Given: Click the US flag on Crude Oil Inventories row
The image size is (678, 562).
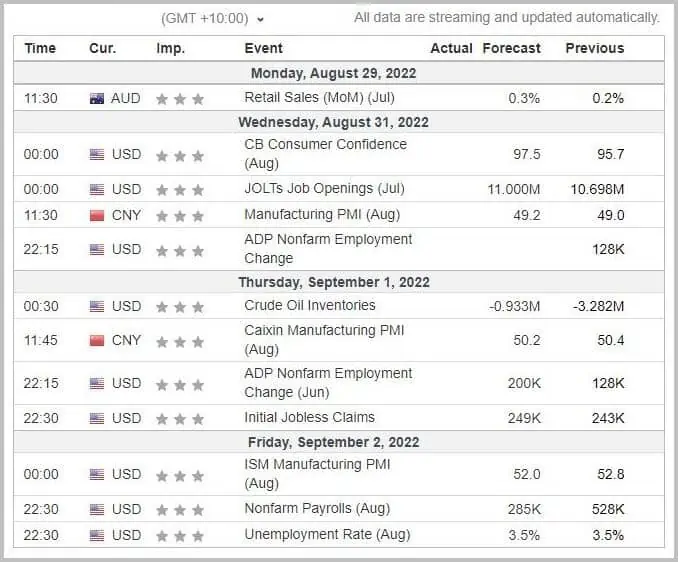Looking at the screenshot, I should (97, 307).
